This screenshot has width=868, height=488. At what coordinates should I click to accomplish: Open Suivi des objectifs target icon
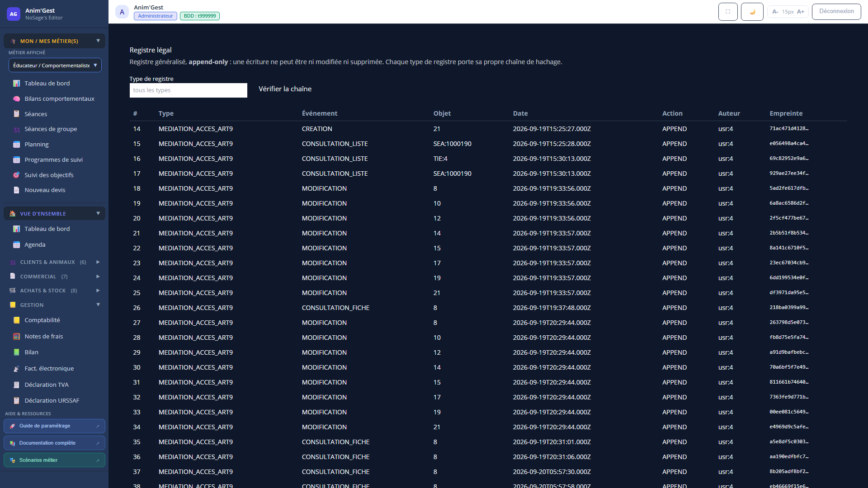(x=16, y=175)
